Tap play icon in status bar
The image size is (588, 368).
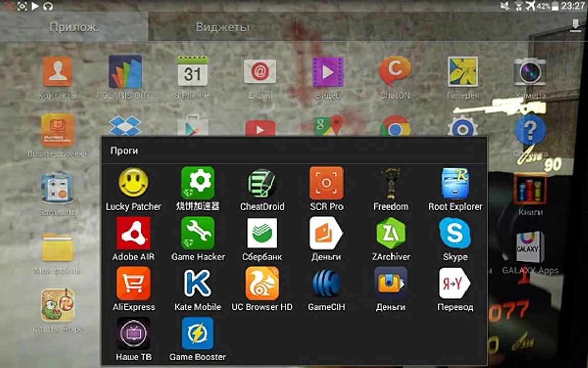click(35, 6)
